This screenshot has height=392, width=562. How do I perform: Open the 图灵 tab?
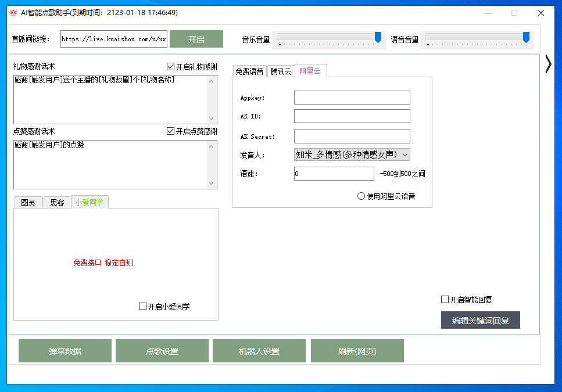pos(28,203)
